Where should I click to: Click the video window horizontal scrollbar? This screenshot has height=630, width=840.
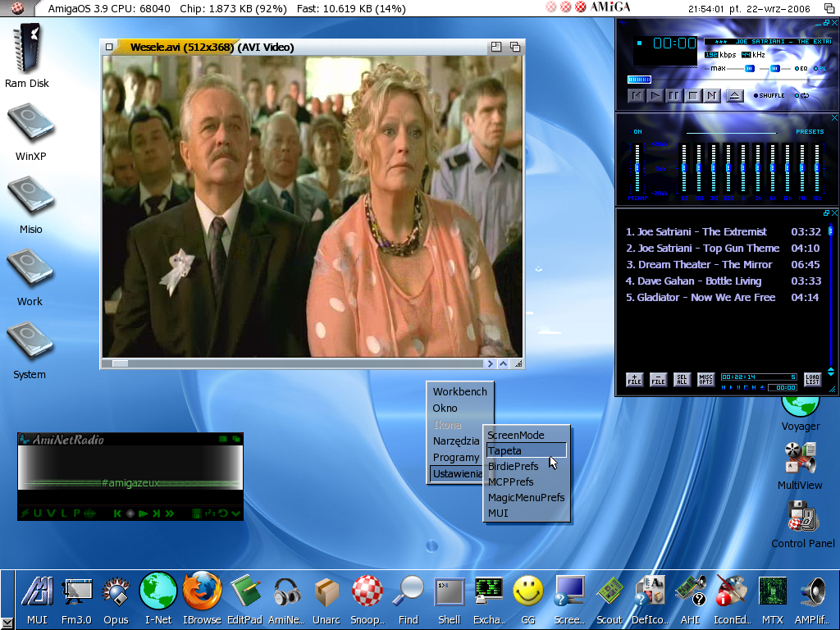[x=293, y=363]
